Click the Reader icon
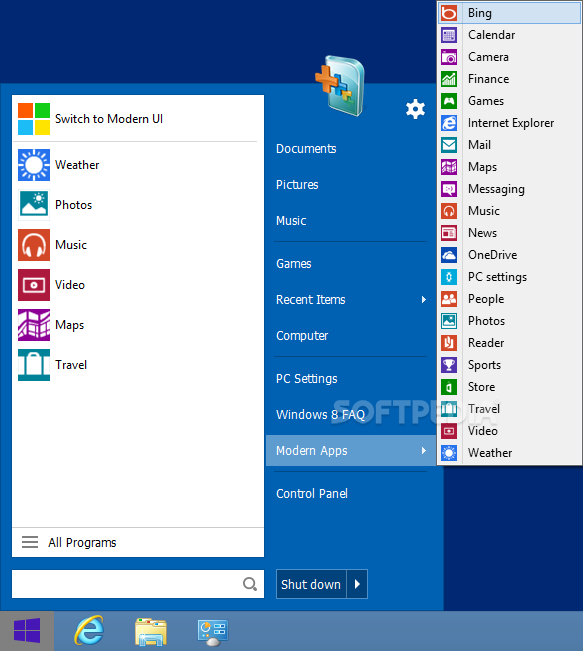This screenshot has height=651, width=583. (448, 343)
